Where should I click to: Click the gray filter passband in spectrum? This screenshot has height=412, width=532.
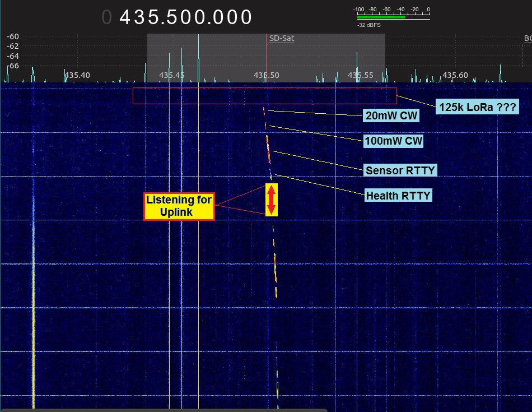[266, 58]
